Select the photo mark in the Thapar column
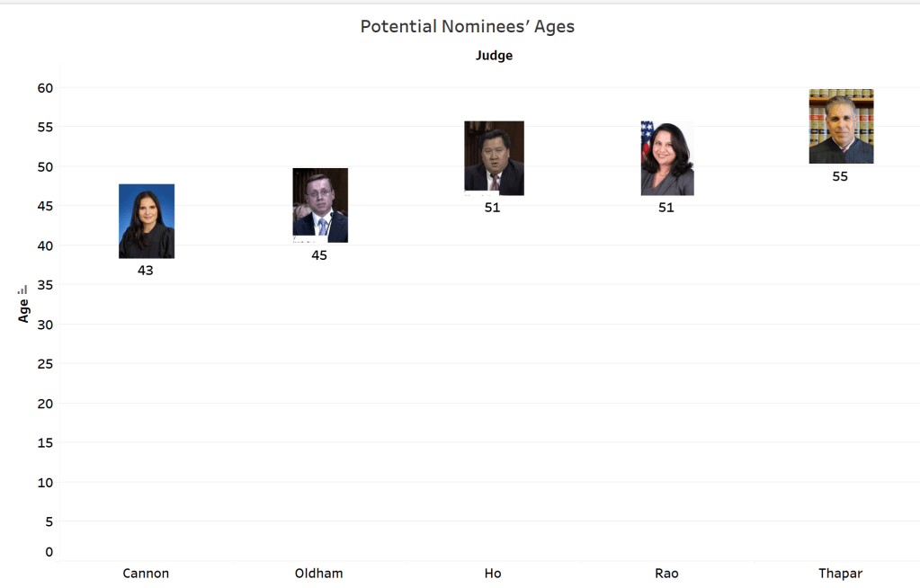The height and width of the screenshot is (588, 920). (x=841, y=127)
